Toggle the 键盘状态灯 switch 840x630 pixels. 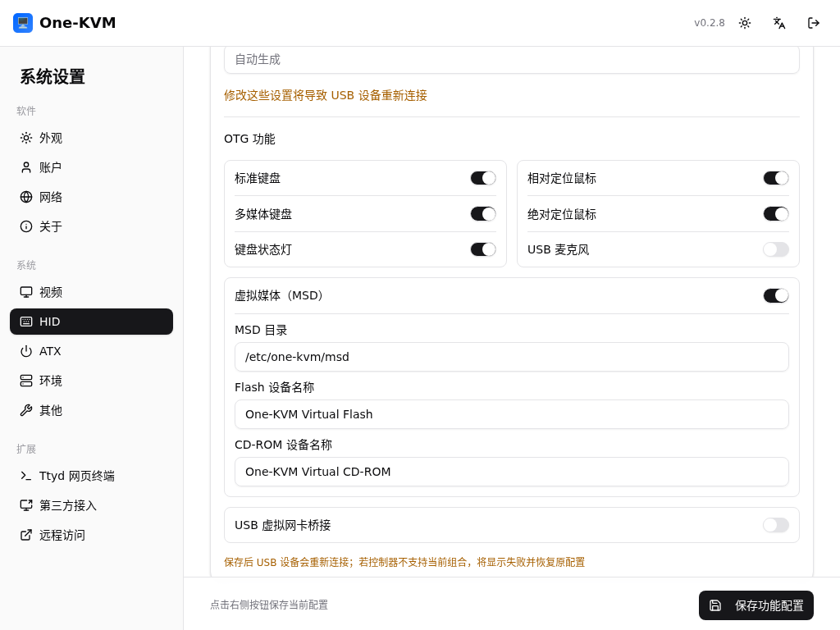point(483,249)
